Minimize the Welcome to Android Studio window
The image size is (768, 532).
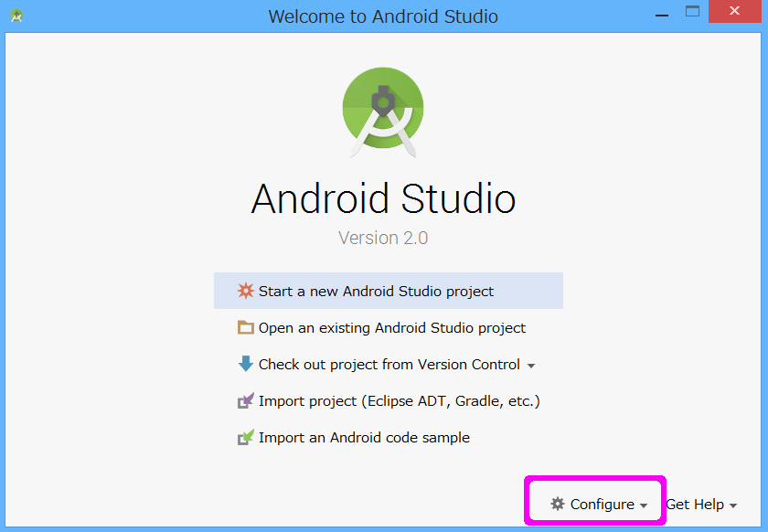[x=662, y=16]
